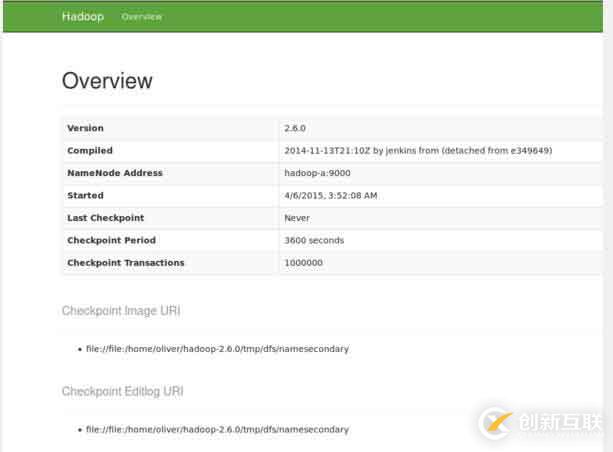
Task: Click the 2.6.0 version value
Action: [296, 128]
